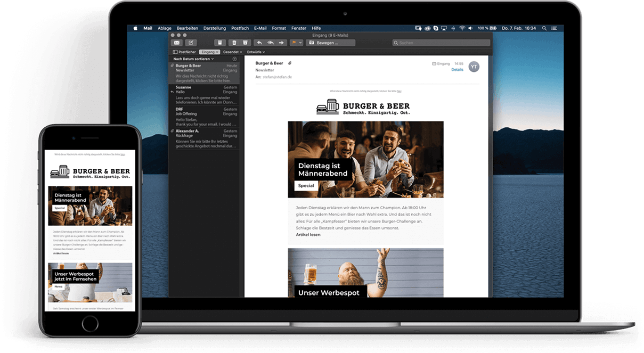Click the Special tag on the phone newsletter
Image resolution: width=644 pixels, height=353 pixels.
click(x=59, y=208)
